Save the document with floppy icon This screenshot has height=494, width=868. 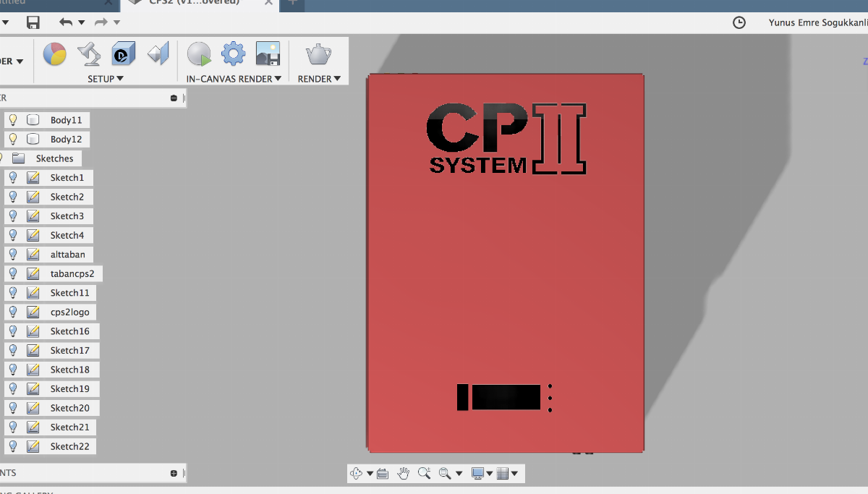click(33, 22)
